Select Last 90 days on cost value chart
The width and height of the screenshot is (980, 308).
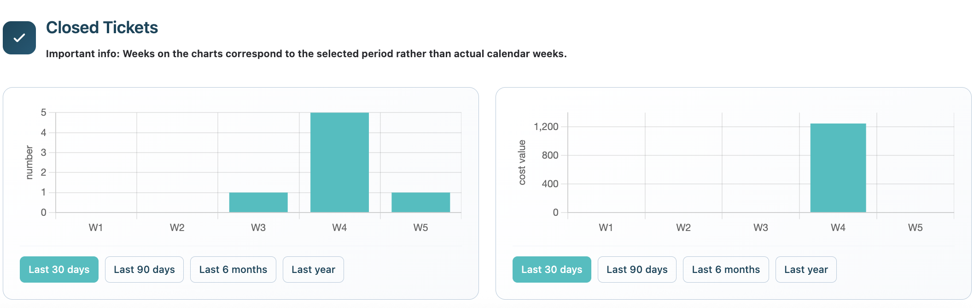pos(637,269)
